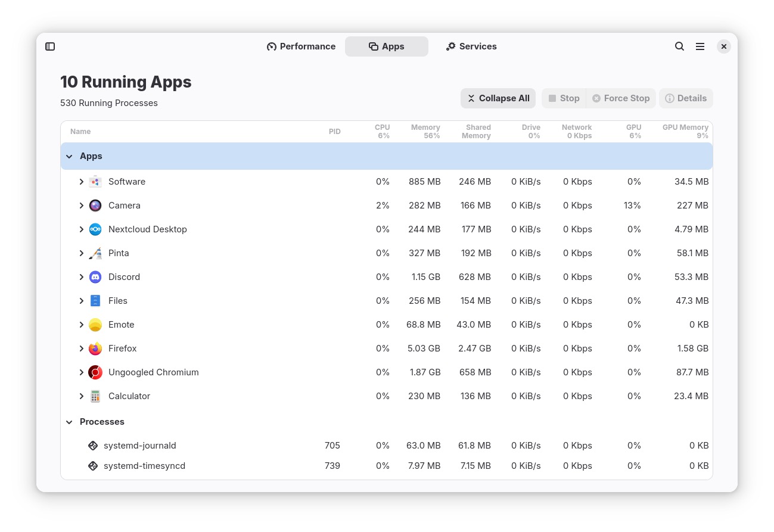Screen dimensions: 774x532
Task: Expand the Pinta app row
Action: tap(82, 253)
